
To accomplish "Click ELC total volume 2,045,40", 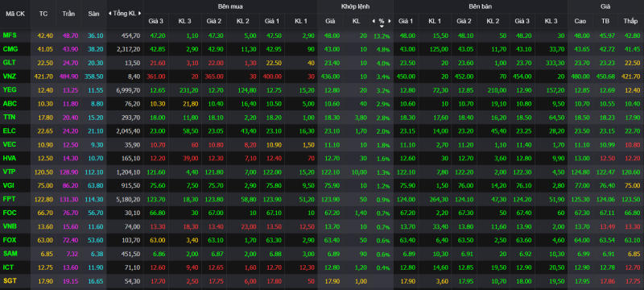I will (129, 131).
